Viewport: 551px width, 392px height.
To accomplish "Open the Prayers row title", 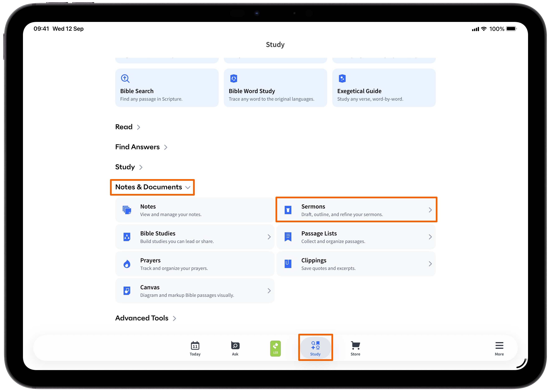I will coord(150,260).
